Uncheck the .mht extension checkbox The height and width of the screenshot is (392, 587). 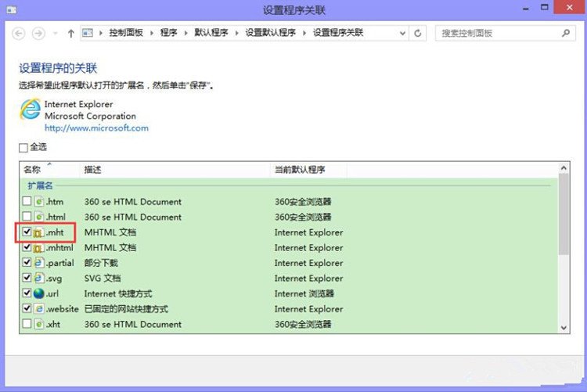point(27,232)
